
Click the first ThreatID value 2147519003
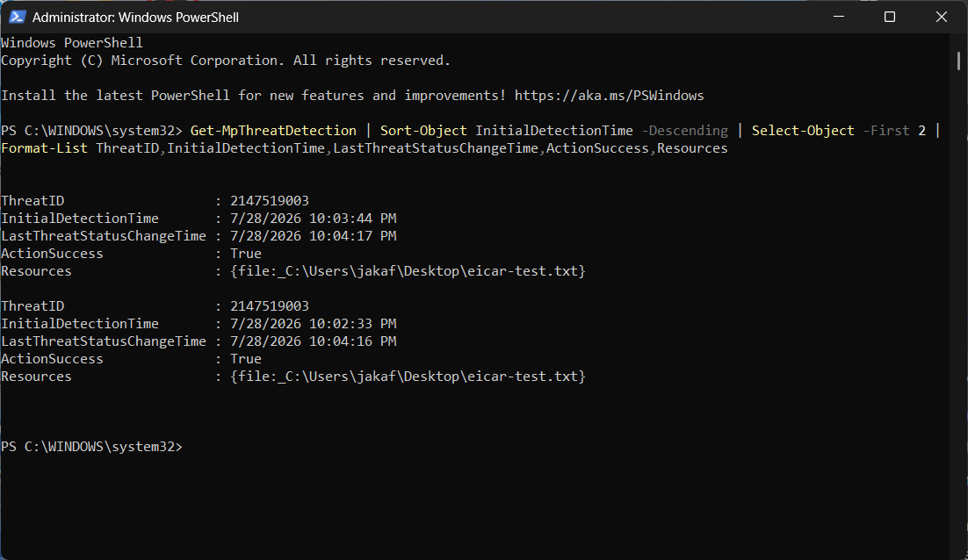[x=269, y=201]
